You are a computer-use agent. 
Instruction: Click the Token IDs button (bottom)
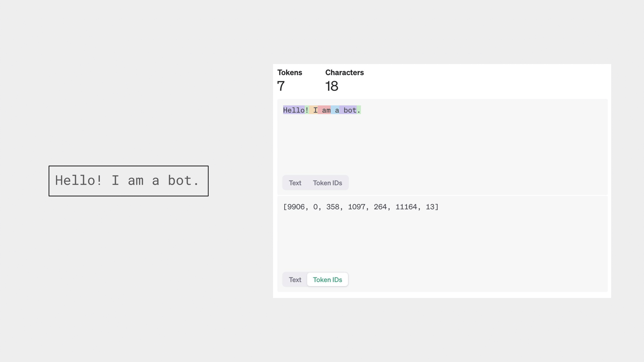coord(327,279)
